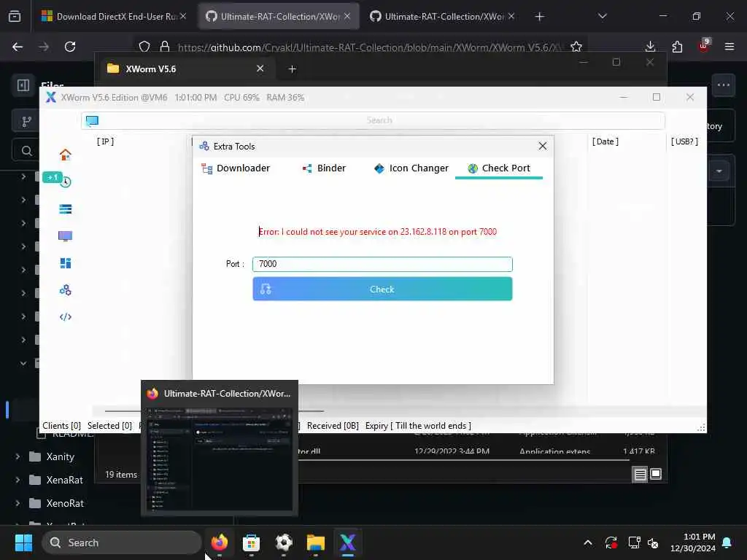Screen dimensions: 747x560
Task: Reload the Firefox page
Action: click(70, 47)
